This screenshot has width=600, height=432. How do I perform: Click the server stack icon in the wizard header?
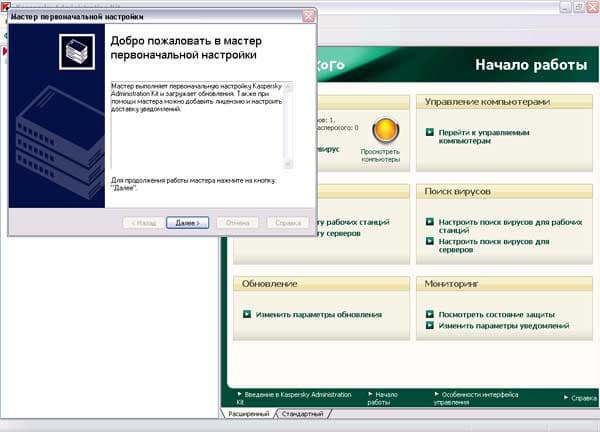(x=77, y=52)
